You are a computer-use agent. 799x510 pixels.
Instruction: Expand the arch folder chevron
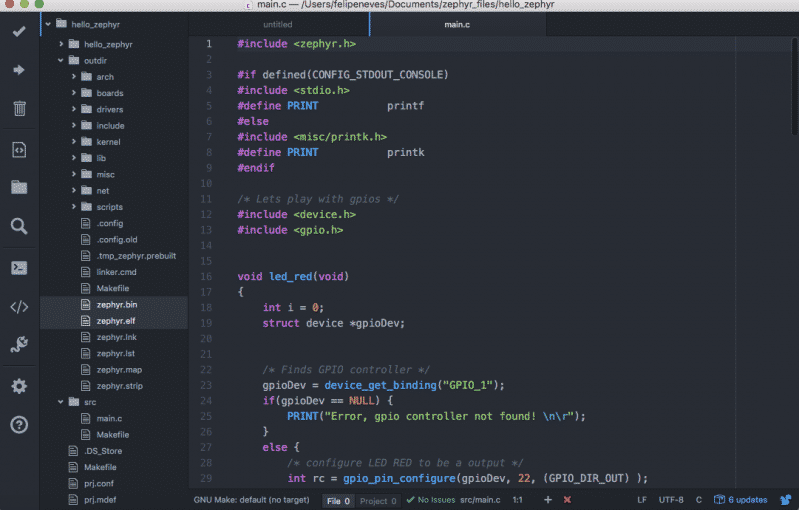tap(73, 77)
